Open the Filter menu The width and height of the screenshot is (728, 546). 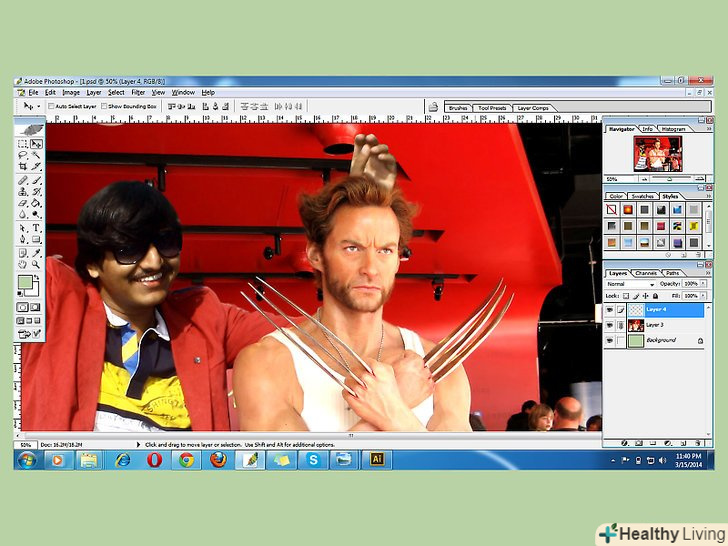pos(138,92)
